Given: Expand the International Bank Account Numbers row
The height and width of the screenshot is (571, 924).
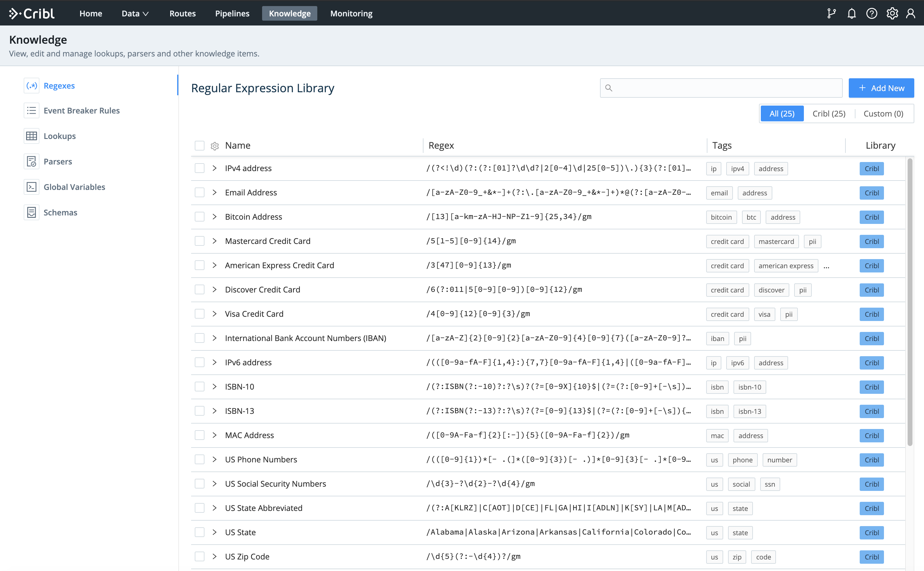Looking at the screenshot, I should pyautogui.click(x=214, y=338).
